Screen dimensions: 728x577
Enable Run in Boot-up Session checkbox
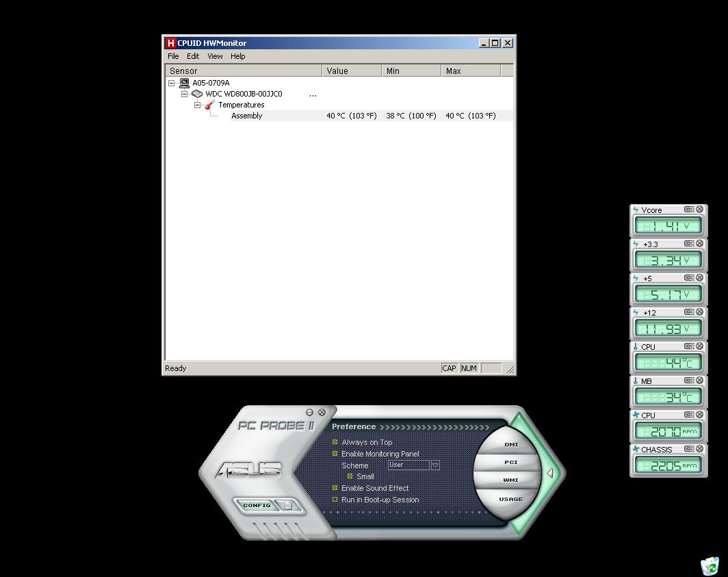coord(335,500)
